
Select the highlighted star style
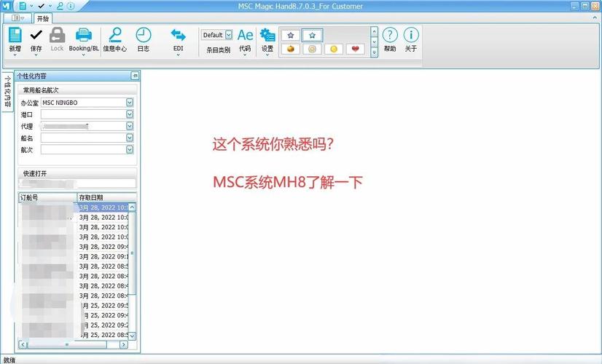(x=312, y=35)
